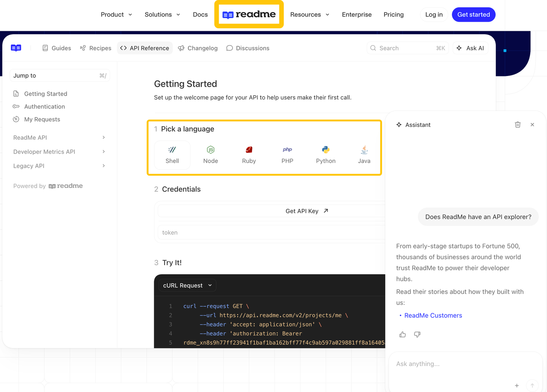Click the ReadMe logo in the top navigation
This screenshot has height=392, width=547.
[x=249, y=15]
